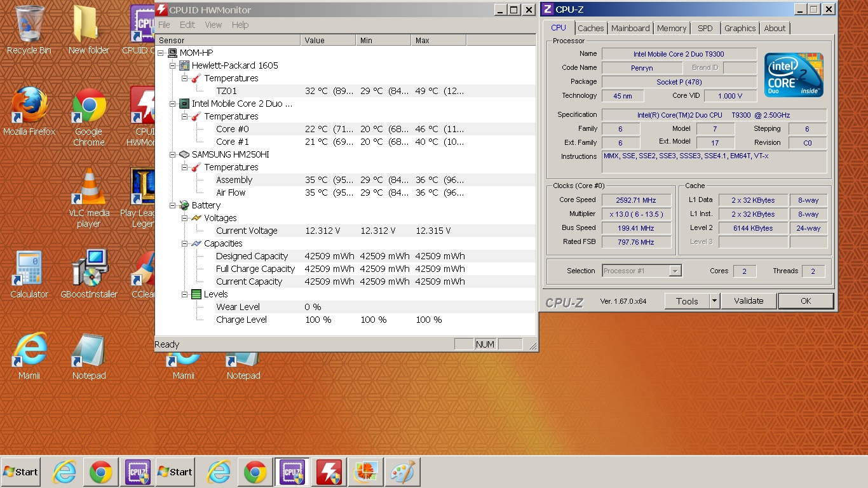Launch Google Chrome desktop shortcut

pos(89,117)
